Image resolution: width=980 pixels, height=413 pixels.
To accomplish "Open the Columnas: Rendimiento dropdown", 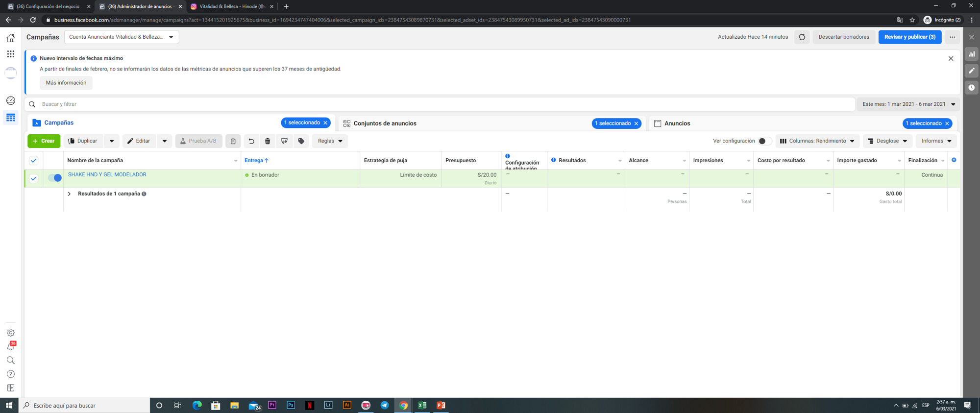I will pos(817,141).
